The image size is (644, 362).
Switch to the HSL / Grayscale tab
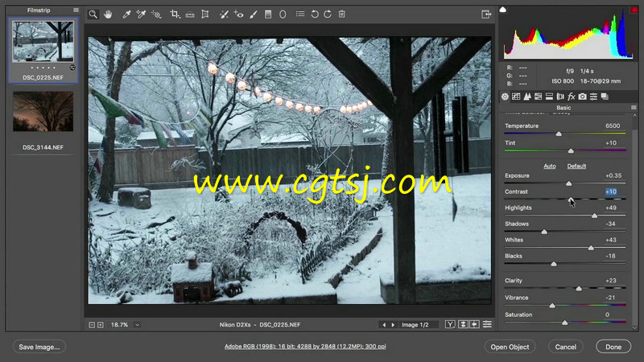pyautogui.click(x=538, y=97)
